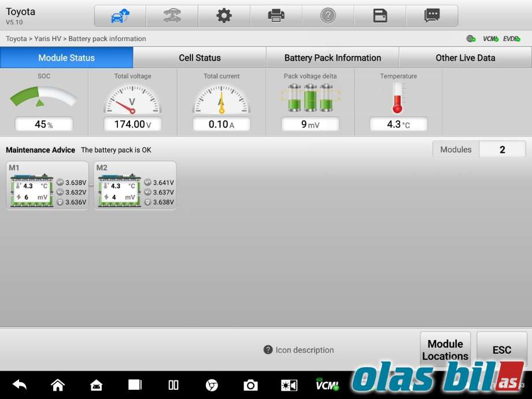Tap the Pack voltage delta batteries graphic
This screenshot has height=399, width=532.
pos(310,97)
